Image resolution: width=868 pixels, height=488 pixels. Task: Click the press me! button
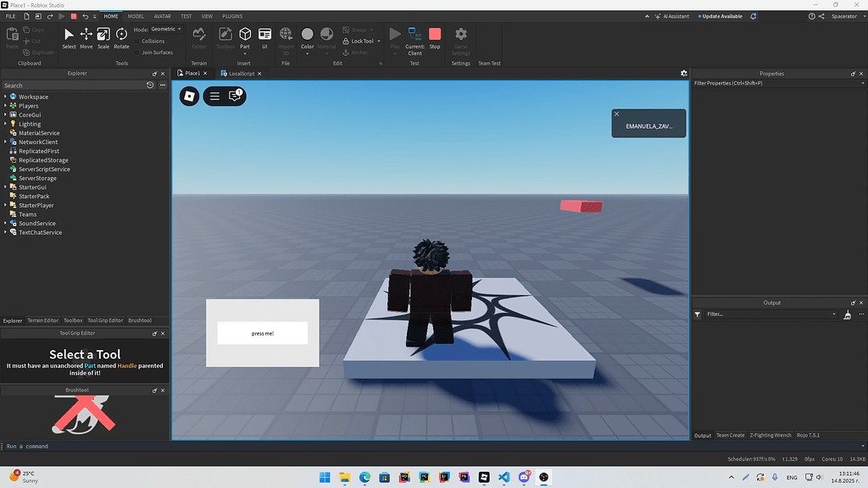point(261,333)
